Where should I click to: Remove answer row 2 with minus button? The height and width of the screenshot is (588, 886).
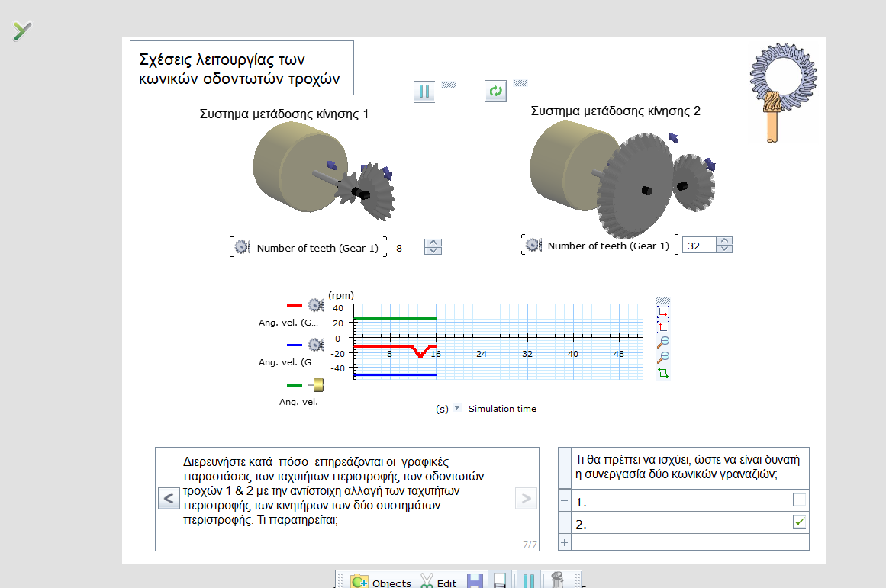(565, 523)
